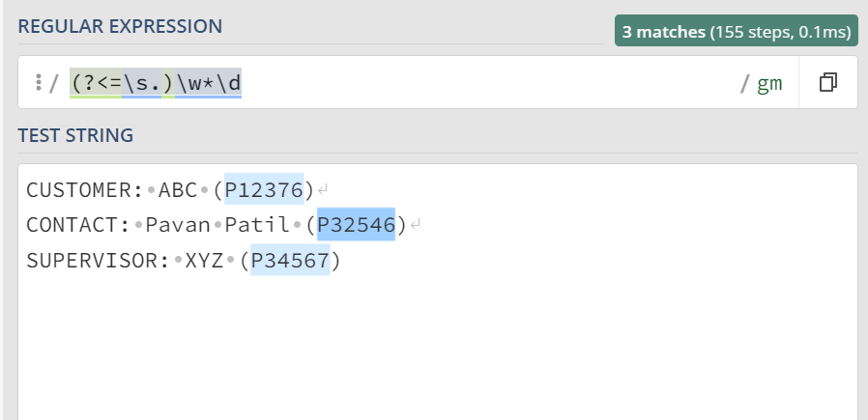Click the REGULAR EXPRESSION heading
Viewport: 868px width, 420px height.
coord(120,26)
